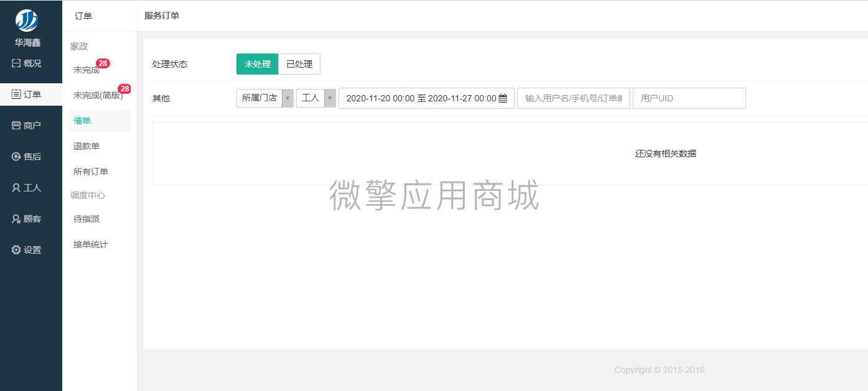Image resolution: width=868 pixels, height=391 pixels.
Task: Click the 顾客 customer icon in sidebar
Action: (x=16, y=219)
